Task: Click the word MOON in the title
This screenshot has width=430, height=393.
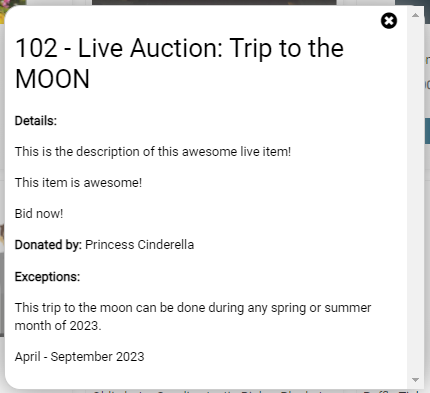Action: point(52,79)
